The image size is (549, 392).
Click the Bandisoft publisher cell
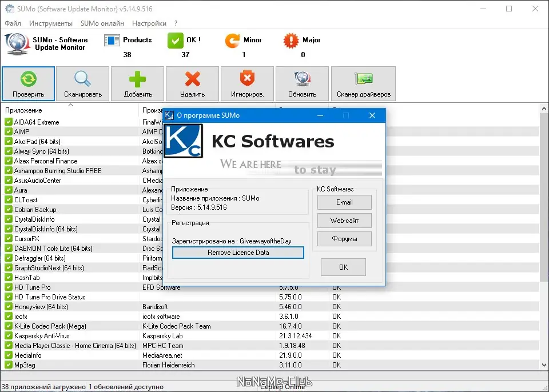click(x=155, y=307)
